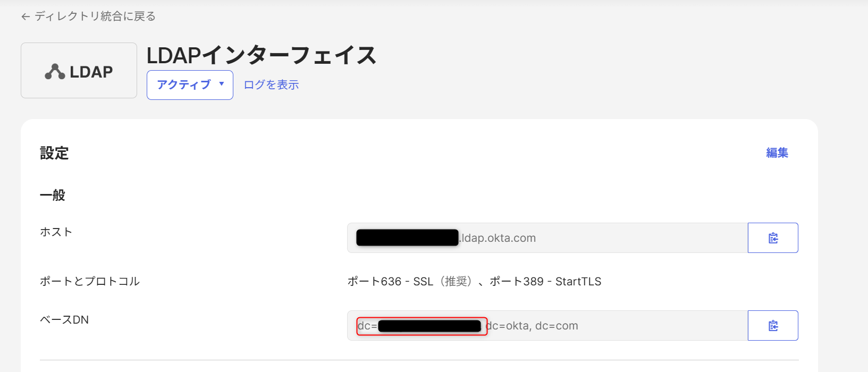
Task: Click 編集 to edit settings
Action: [777, 153]
